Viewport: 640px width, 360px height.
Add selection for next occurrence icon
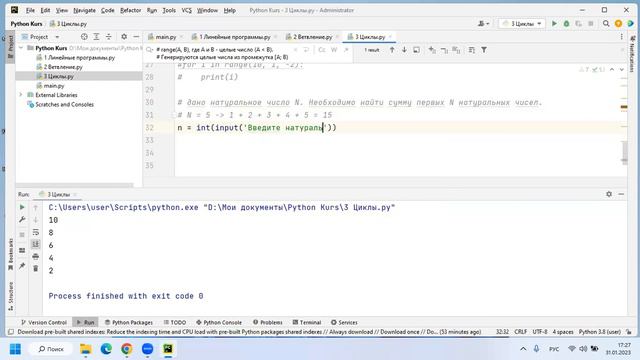tap(432, 50)
